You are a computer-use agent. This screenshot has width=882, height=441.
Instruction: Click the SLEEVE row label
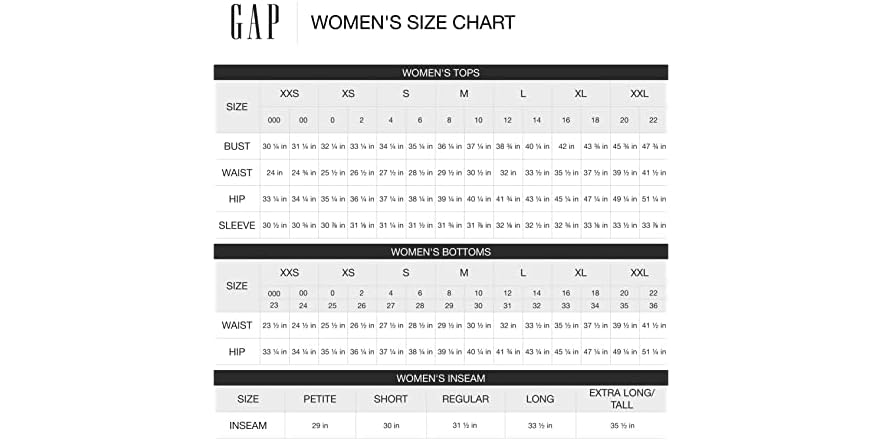[237, 225]
